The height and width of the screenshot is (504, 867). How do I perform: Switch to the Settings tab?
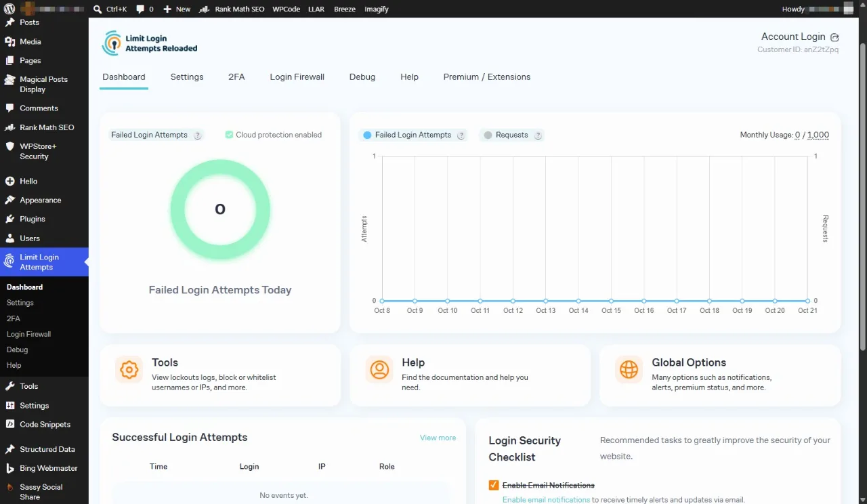(x=187, y=77)
